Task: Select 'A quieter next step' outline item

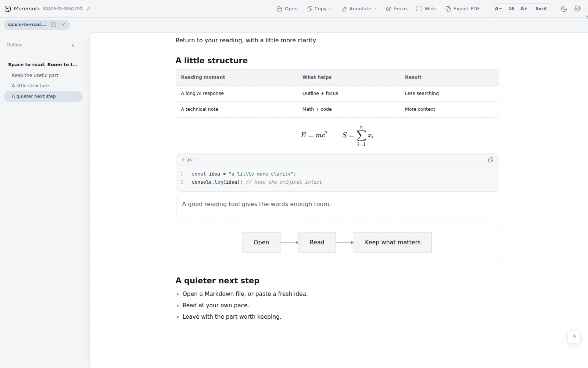Action: 43,96
